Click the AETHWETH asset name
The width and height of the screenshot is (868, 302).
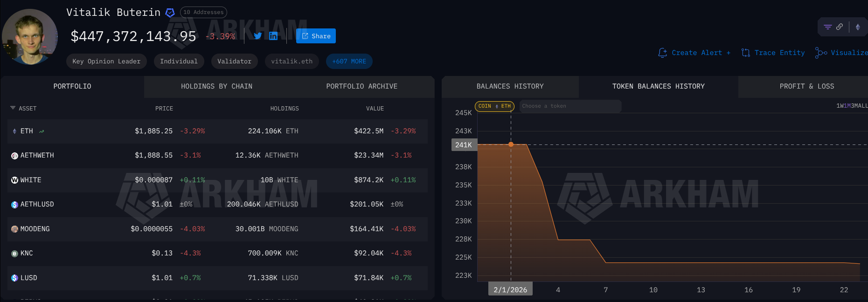pos(37,156)
